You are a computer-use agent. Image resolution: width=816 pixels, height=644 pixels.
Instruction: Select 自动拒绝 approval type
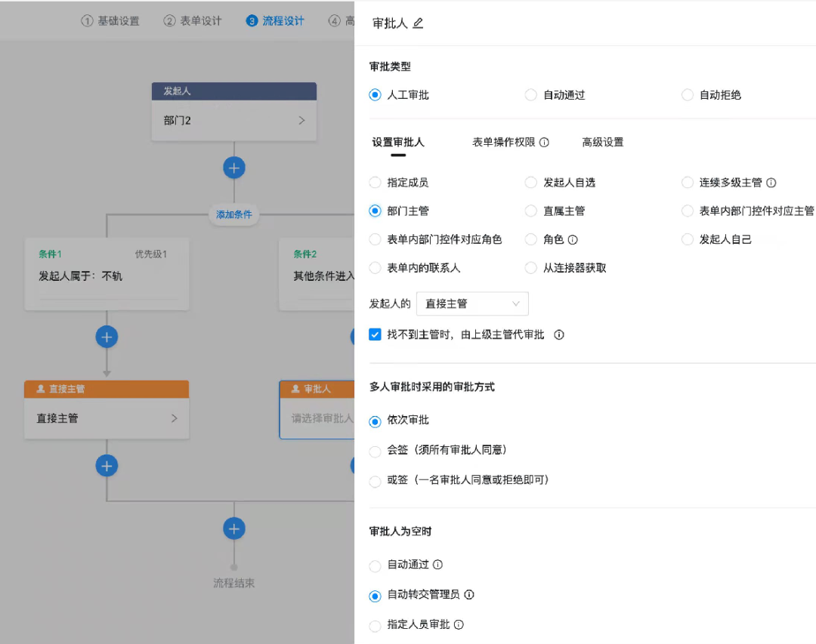click(x=687, y=95)
